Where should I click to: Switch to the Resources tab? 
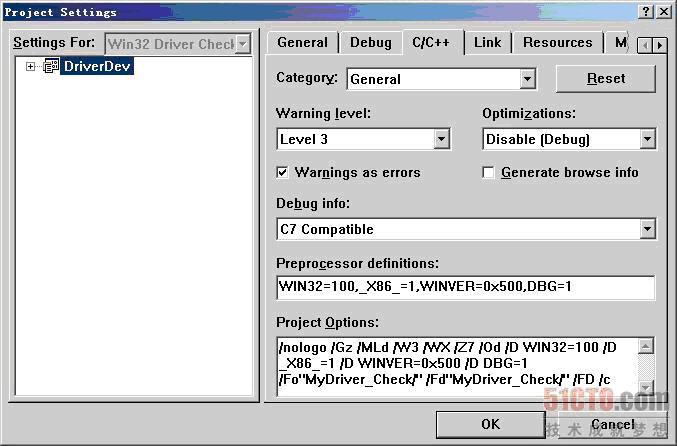click(x=557, y=42)
